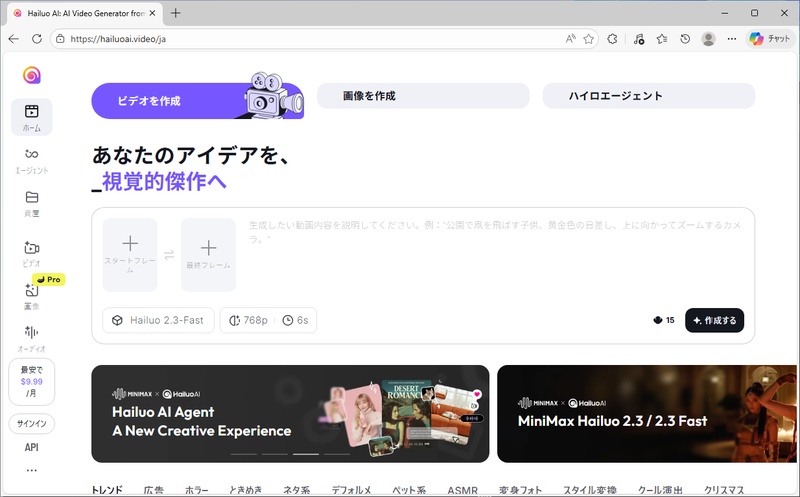The image size is (800, 497).
Task: Open Copilot チャット button
Action: [770, 39]
